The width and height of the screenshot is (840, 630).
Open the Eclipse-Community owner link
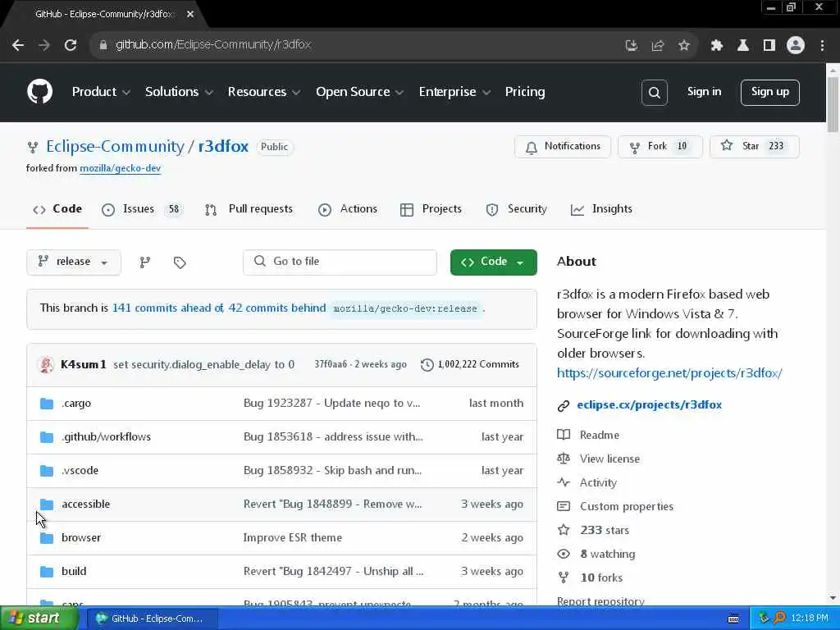coord(115,146)
